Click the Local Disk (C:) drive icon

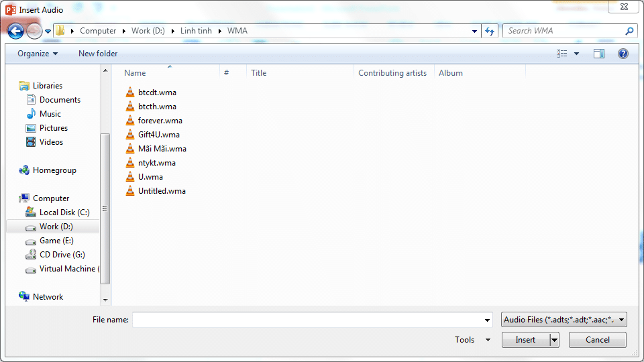[31, 213]
